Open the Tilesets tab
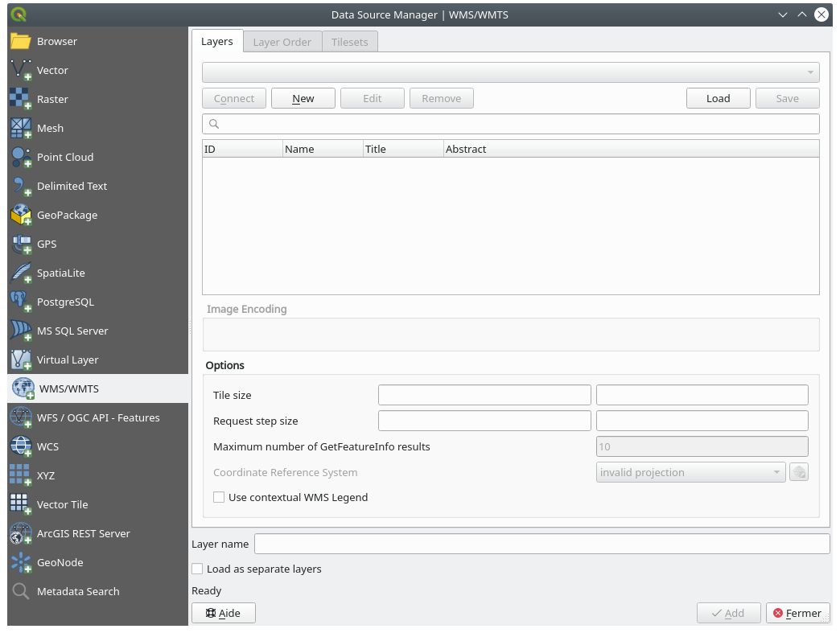Screen dimensions: 840x637 (349, 42)
